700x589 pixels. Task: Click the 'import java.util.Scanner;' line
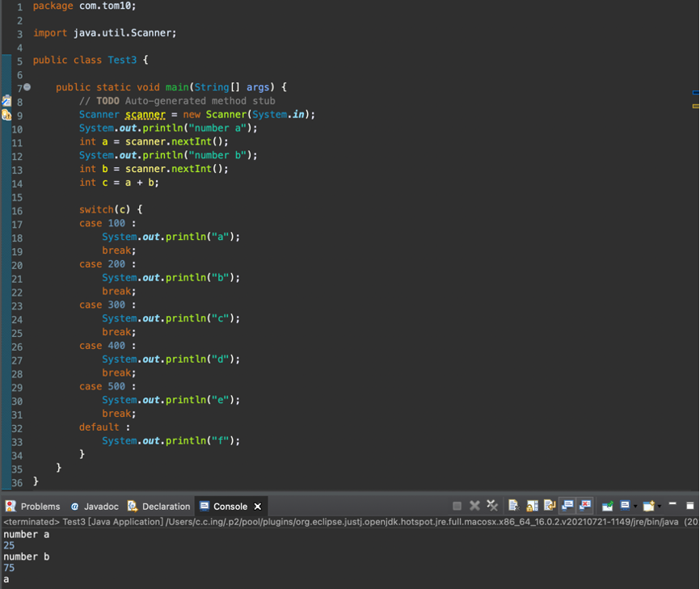pyautogui.click(x=105, y=33)
